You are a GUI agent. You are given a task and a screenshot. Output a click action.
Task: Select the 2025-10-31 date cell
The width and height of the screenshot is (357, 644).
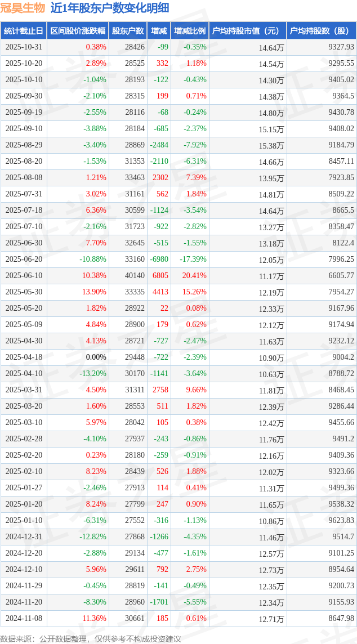[x=24, y=47]
